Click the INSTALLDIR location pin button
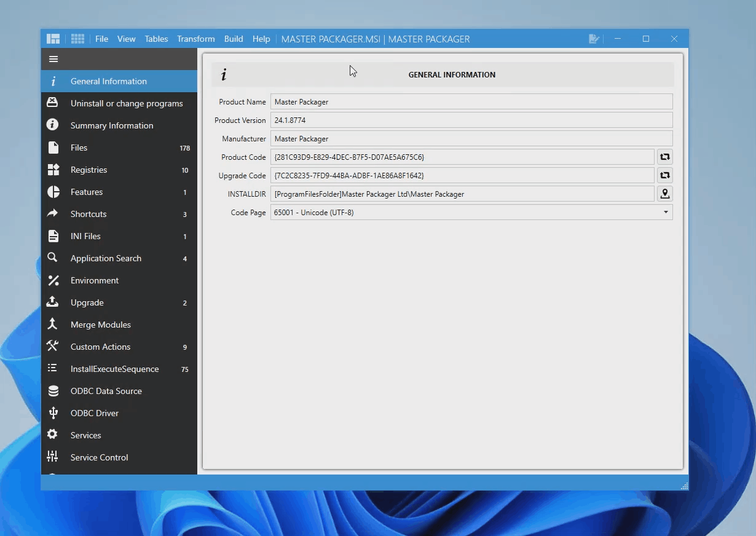 [x=664, y=194]
